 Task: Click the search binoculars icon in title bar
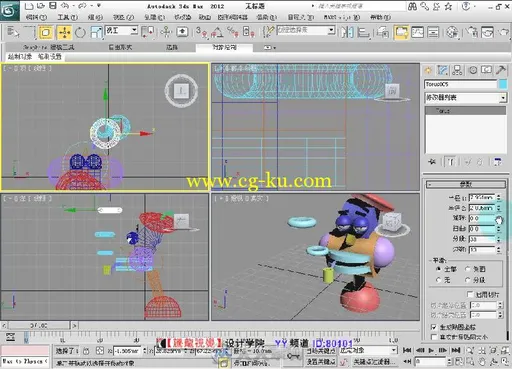[412, 6]
